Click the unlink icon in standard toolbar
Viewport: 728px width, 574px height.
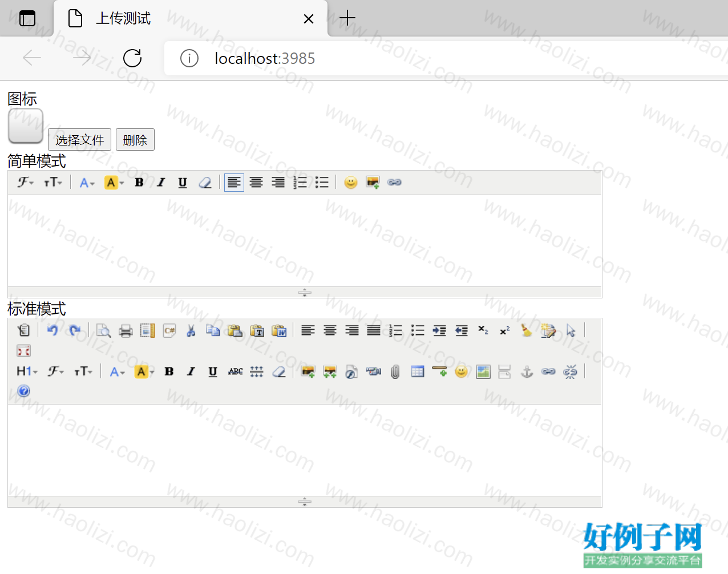pos(570,371)
